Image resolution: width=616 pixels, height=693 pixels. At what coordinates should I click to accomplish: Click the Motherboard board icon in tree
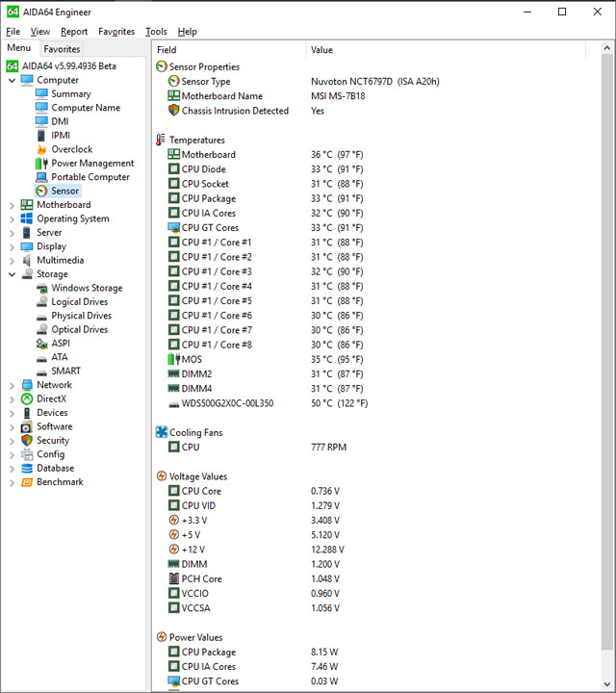(27, 205)
